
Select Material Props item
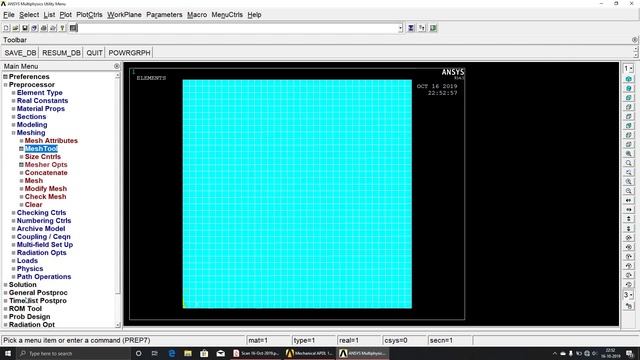(x=41, y=109)
